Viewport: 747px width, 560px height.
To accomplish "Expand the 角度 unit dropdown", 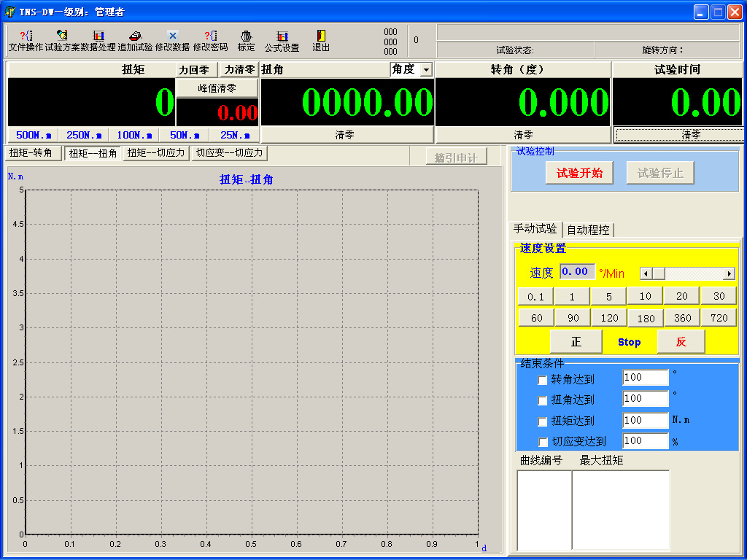I will [x=426, y=69].
